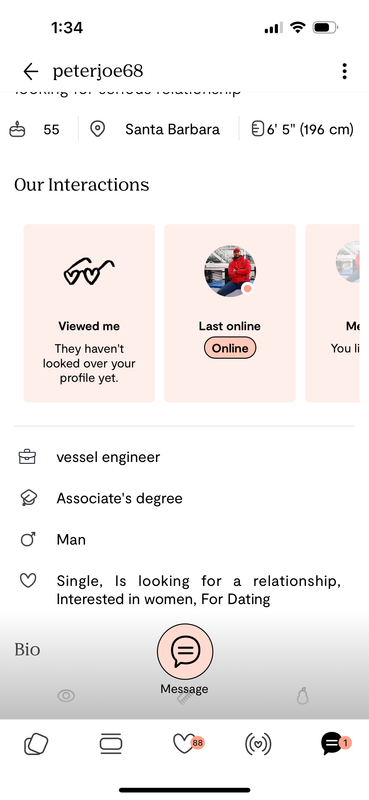Open the three-dot more options menu

pos(345,71)
